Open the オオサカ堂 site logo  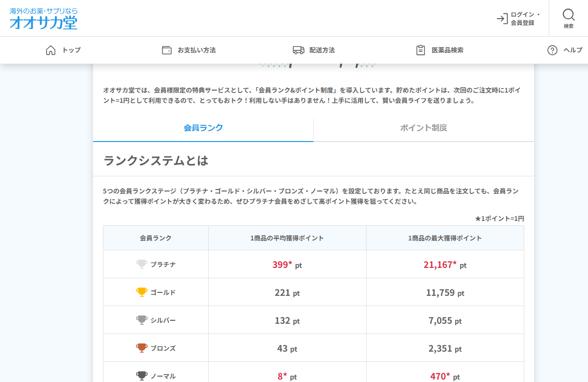tap(44, 18)
